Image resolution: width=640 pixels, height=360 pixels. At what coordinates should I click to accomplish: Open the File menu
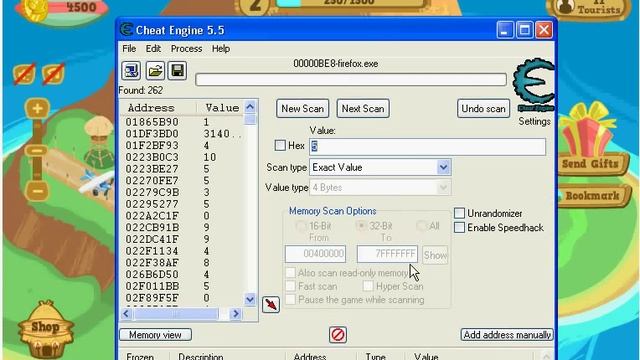(129, 49)
